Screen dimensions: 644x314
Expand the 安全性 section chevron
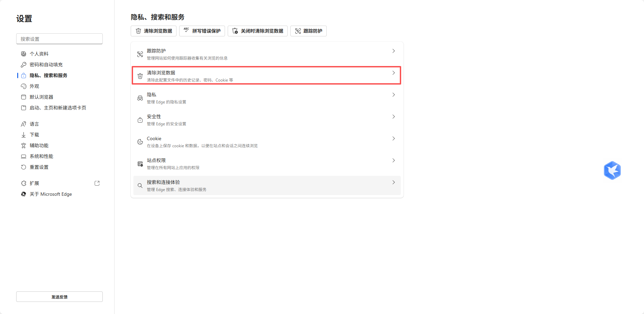click(393, 117)
